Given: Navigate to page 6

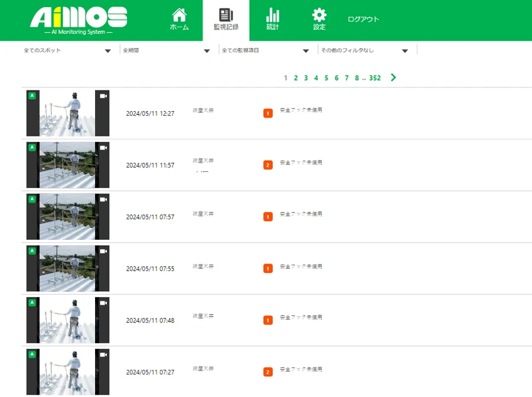Looking at the screenshot, I should (337, 78).
